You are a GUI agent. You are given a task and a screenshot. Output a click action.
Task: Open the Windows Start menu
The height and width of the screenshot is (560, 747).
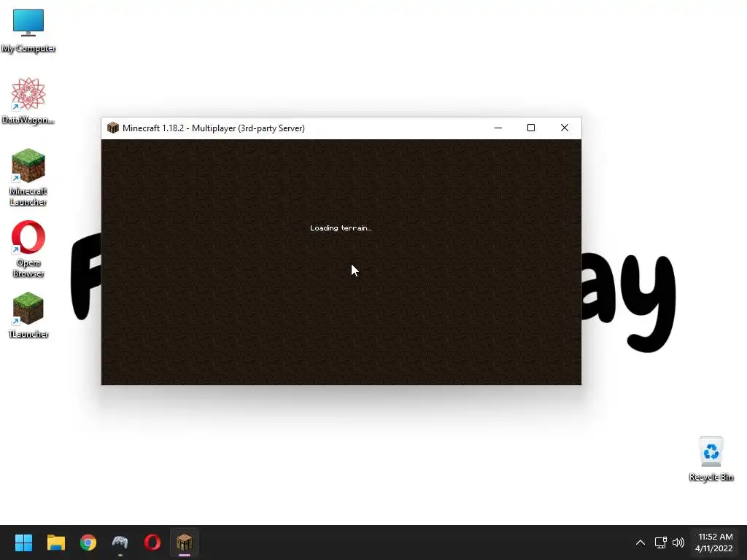click(x=23, y=542)
